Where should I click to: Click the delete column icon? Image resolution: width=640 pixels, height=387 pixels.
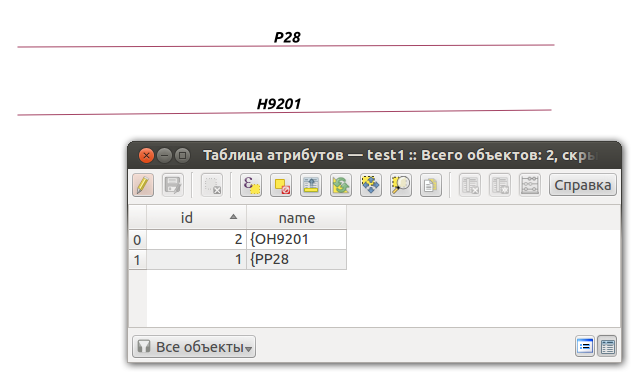[470, 185]
